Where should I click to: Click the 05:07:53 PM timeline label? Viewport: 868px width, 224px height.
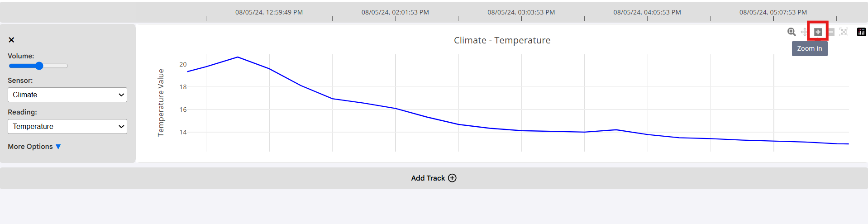point(773,12)
